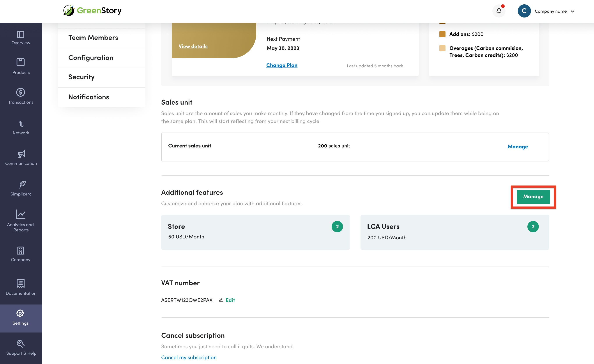Switch to the Security settings tab
This screenshot has width=594, height=364.
[x=81, y=77]
